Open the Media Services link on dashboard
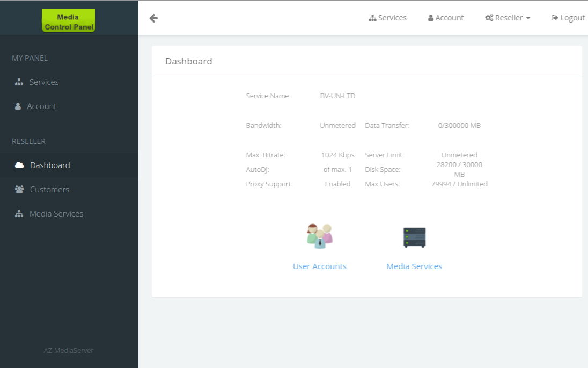The height and width of the screenshot is (368, 588). [414, 266]
